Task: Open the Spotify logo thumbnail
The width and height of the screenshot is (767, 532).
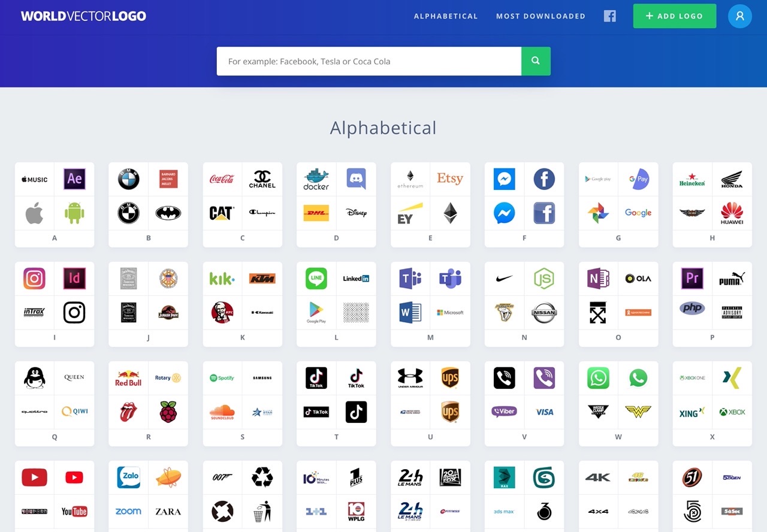Action: 222,378
